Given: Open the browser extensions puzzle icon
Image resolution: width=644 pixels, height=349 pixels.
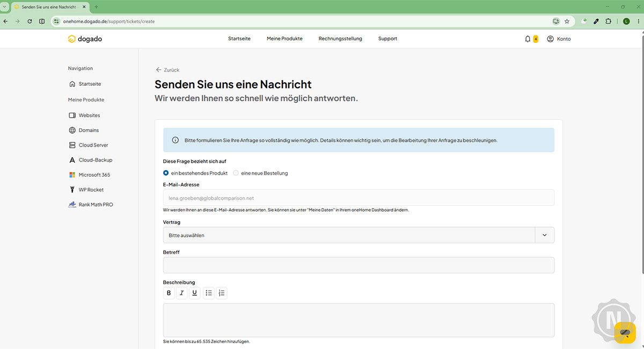Looking at the screenshot, I should [x=608, y=21].
